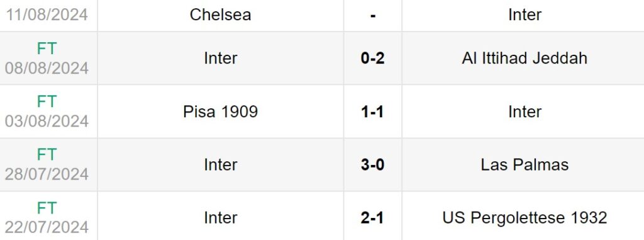The height and width of the screenshot is (240, 644).
Task: Click Inter opposite Pisa 1909
Action: point(525,111)
